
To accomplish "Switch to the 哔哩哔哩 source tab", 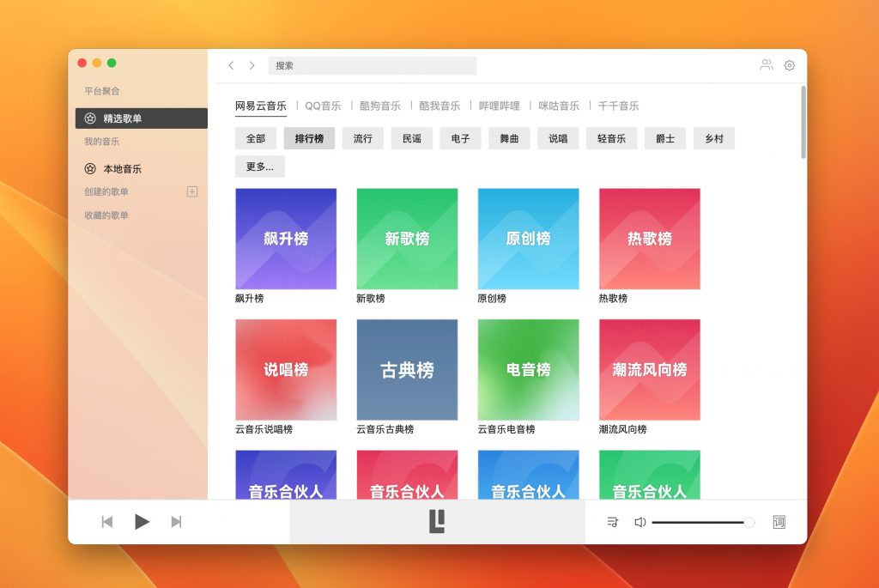I will pos(500,104).
